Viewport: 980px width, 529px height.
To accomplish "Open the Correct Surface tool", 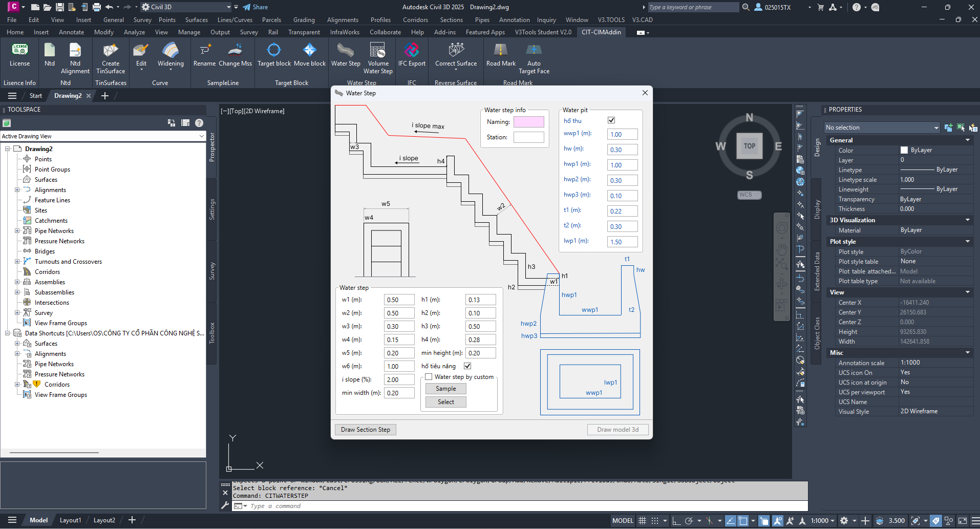I will pyautogui.click(x=456, y=55).
